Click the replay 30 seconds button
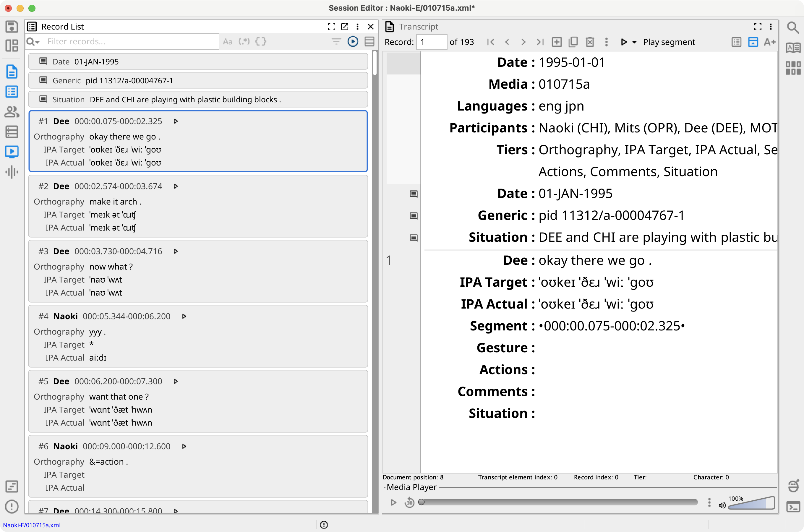 click(409, 502)
